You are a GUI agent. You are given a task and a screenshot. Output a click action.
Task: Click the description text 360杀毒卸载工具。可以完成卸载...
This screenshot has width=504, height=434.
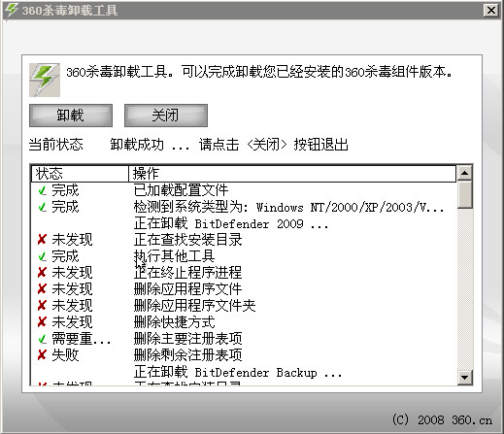[x=259, y=72]
